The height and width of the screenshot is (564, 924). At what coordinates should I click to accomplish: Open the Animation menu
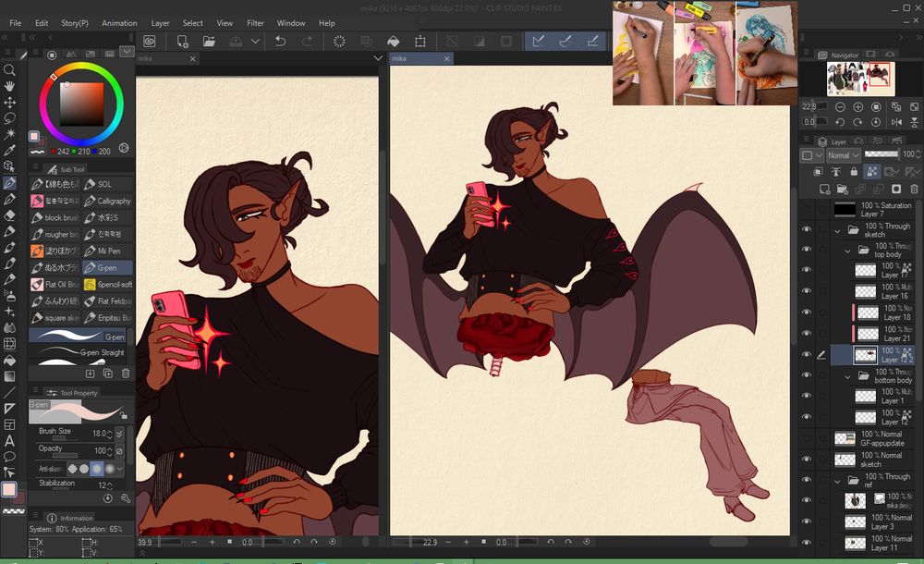119,23
